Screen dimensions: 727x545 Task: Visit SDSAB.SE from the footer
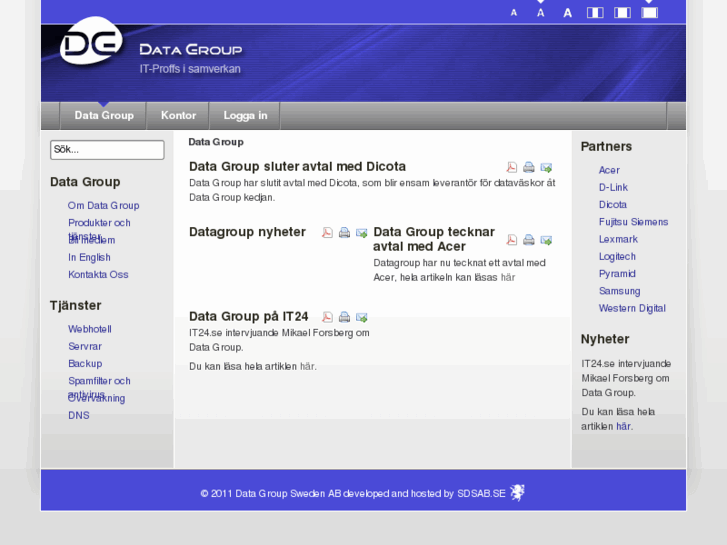pyautogui.click(x=481, y=494)
